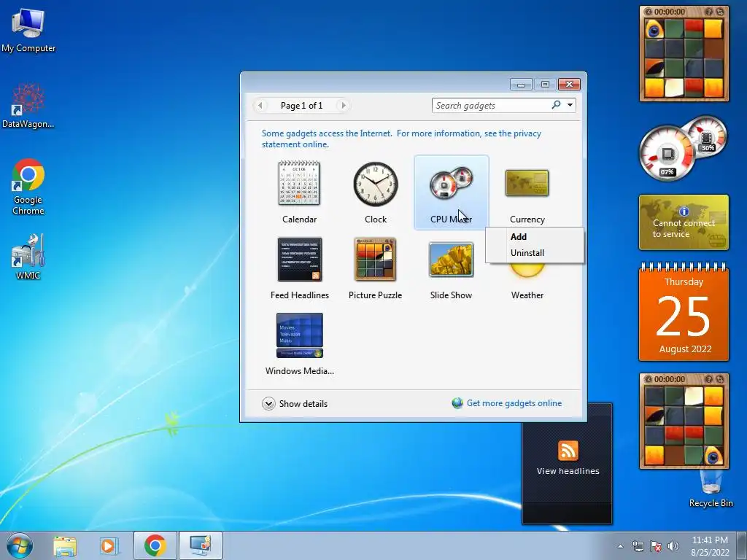Open DataWagon desktop shortcut
This screenshot has height=560, width=747.
click(28, 106)
